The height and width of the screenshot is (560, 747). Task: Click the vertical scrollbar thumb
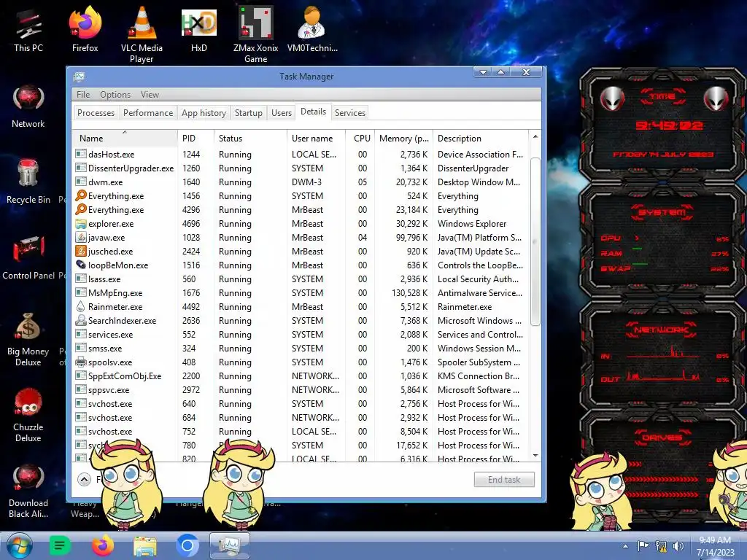click(535, 242)
